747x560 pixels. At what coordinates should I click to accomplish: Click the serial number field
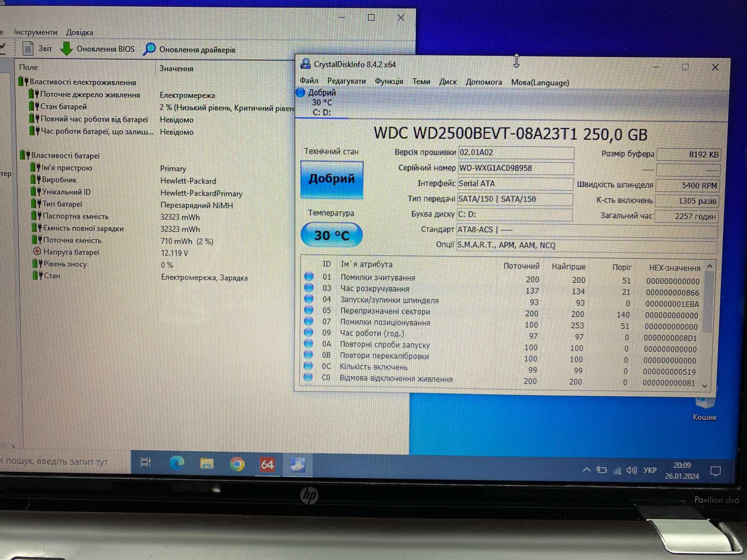click(516, 168)
